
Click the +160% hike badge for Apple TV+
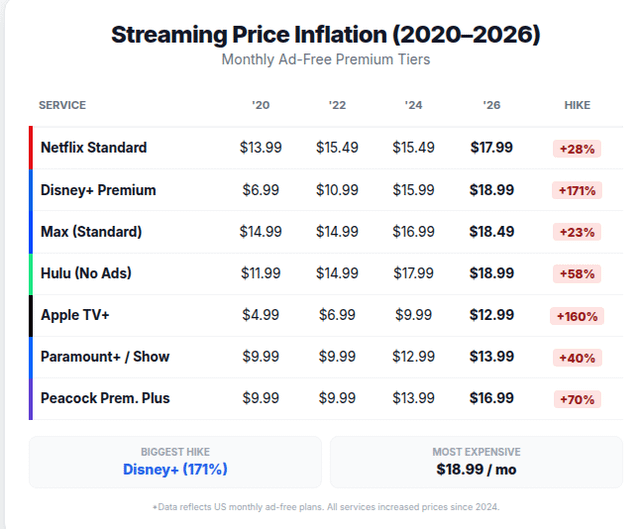[x=577, y=316]
